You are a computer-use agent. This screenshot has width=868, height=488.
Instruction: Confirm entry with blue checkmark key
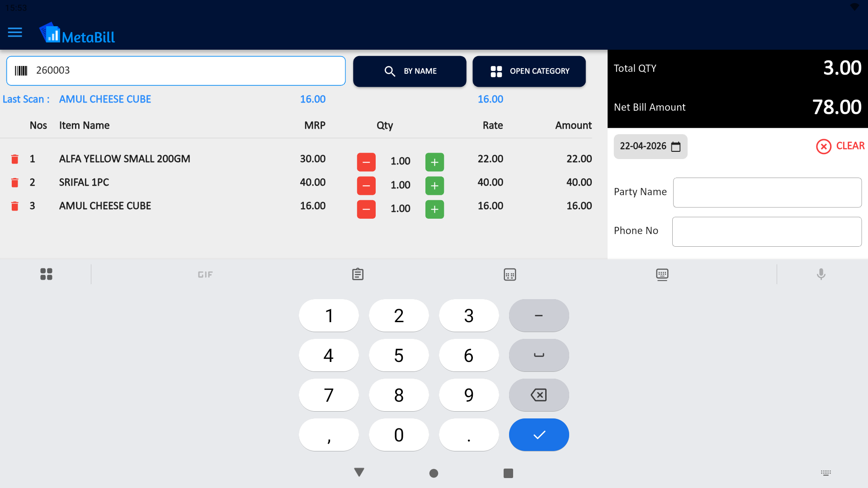538,435
